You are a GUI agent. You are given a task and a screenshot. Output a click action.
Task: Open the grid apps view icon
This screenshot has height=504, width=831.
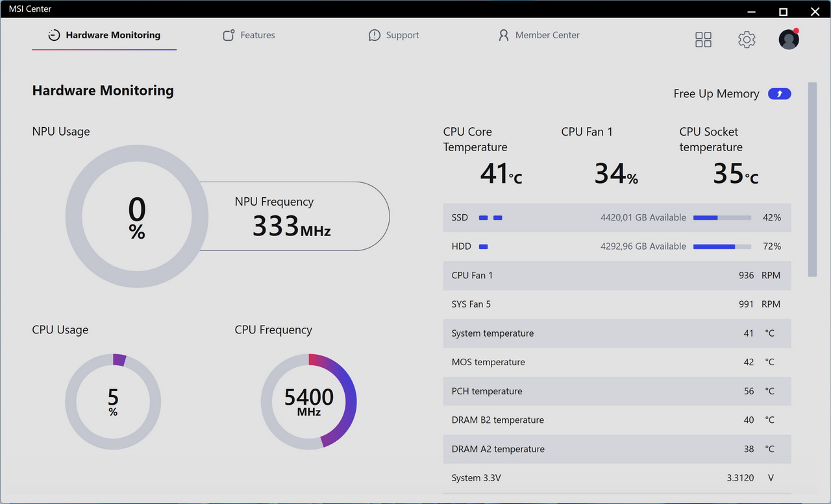[703, 40]
